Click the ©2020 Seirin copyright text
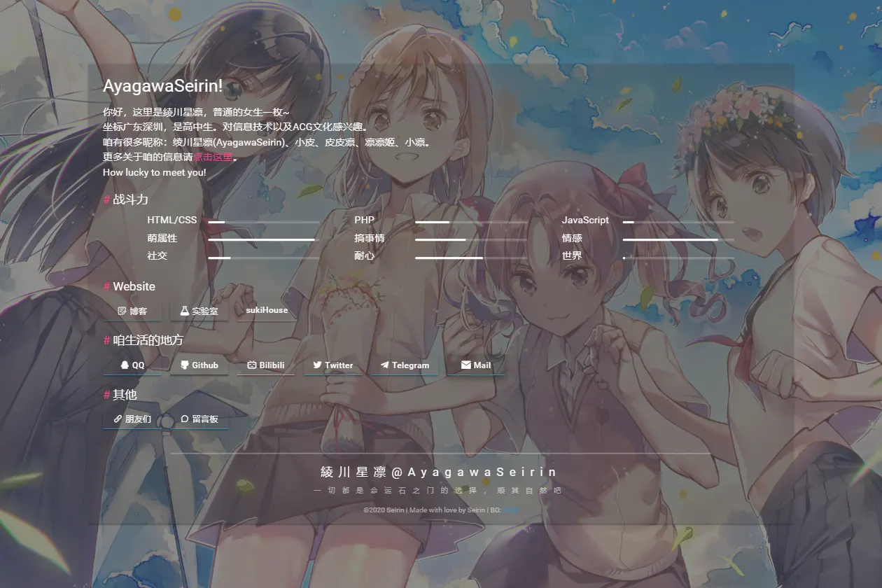 coord(384,510)
